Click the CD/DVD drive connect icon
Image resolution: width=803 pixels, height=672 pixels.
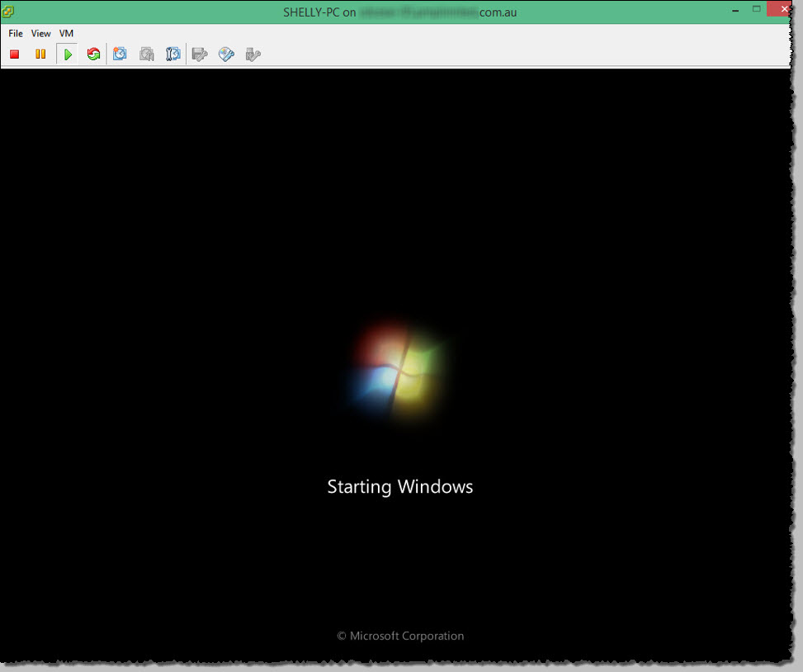point(226,54)
